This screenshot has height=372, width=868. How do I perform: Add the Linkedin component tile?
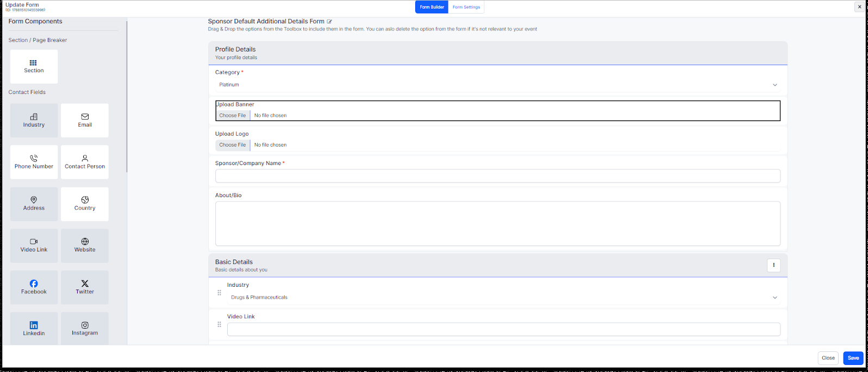point(34,329)
